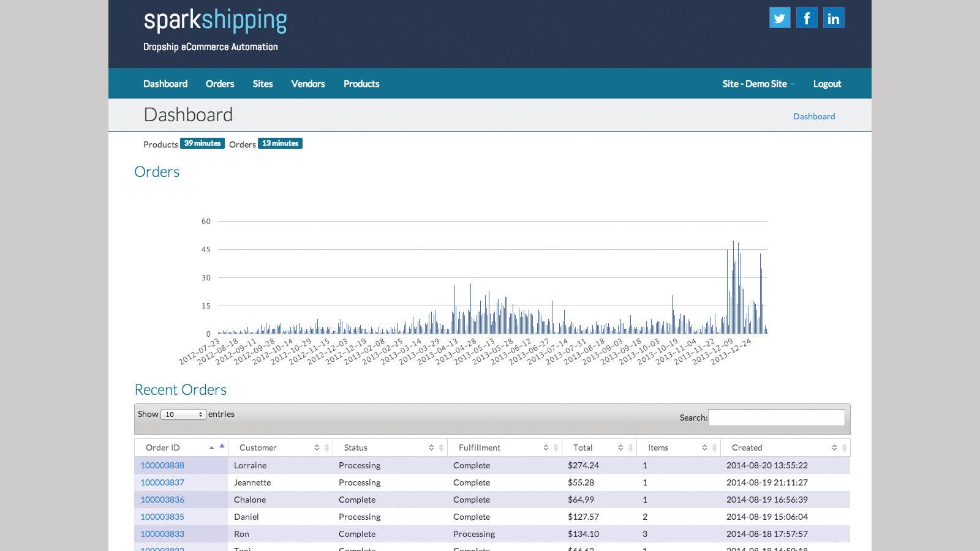
Task: Open the Twitter social icon
Action: [780, 18]
